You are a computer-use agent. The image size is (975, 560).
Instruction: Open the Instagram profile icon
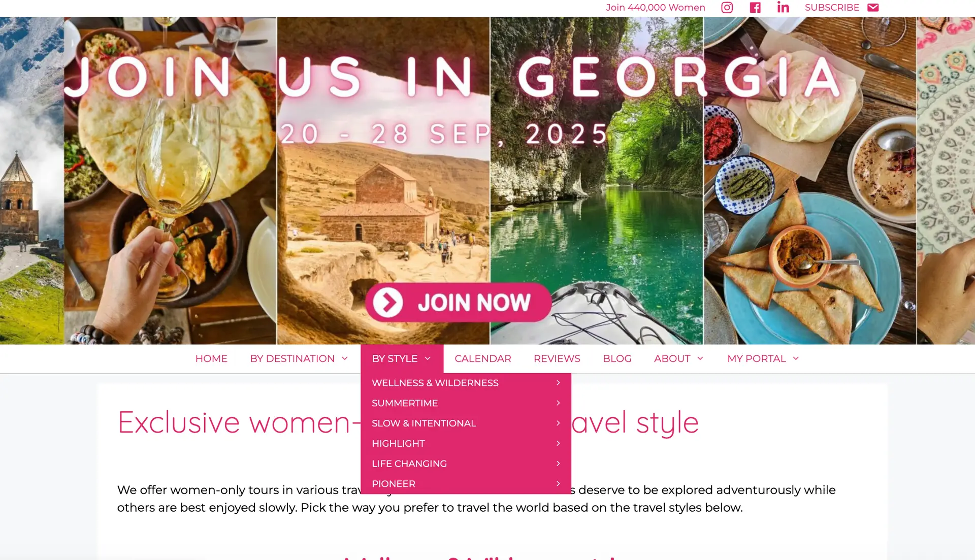pos(727,8)
